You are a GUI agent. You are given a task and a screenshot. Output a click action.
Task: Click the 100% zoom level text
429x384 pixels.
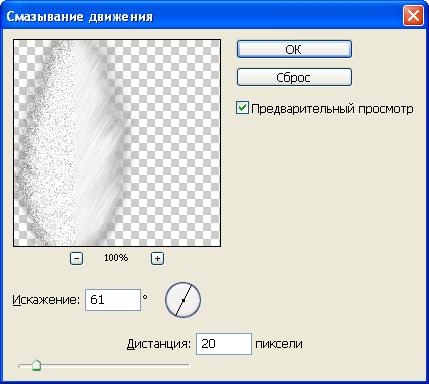point(116,258)
